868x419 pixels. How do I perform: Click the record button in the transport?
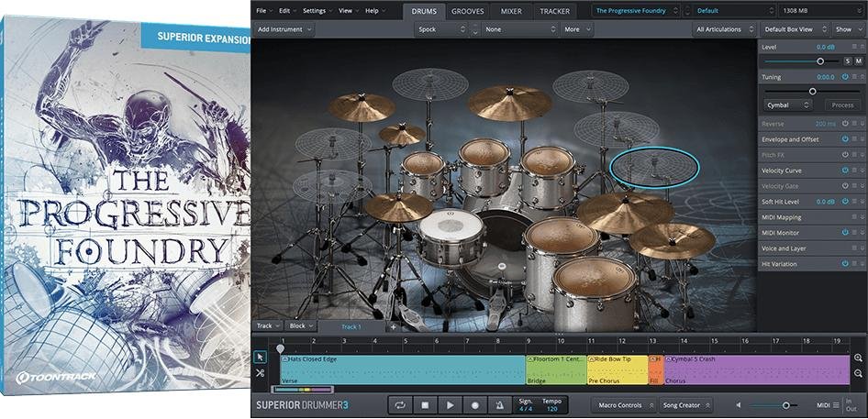coord(475,405)
